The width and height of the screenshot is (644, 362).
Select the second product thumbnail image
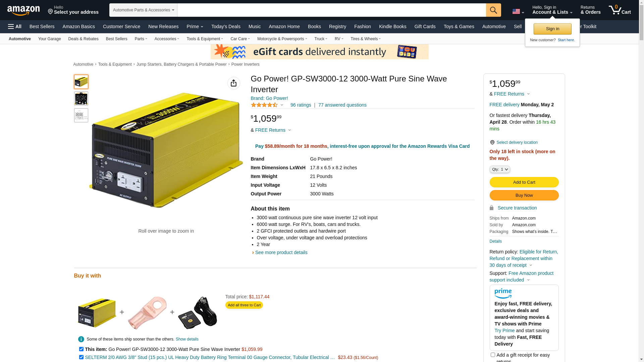81,99
